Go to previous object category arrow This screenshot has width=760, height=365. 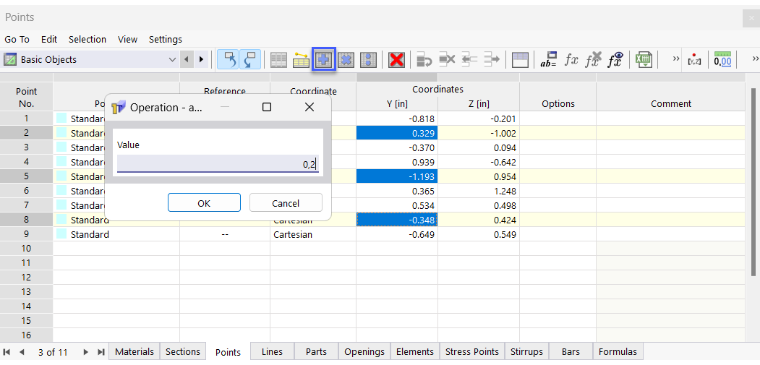point(187,60)
